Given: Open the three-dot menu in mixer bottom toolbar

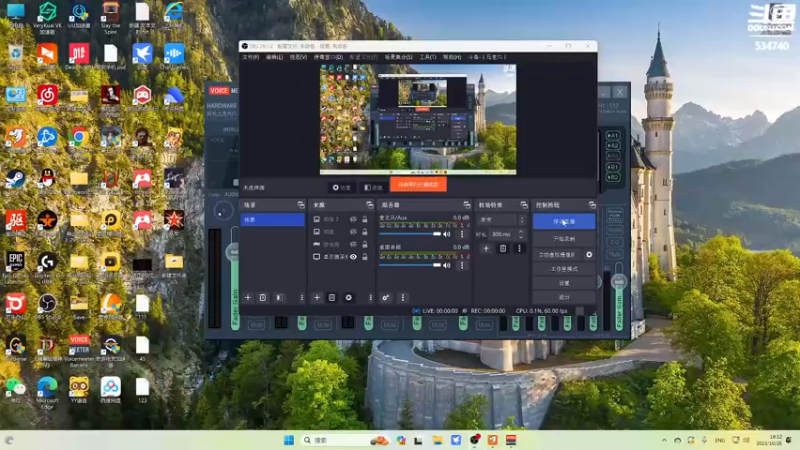Looking at the screenshot, I should 403,297.
